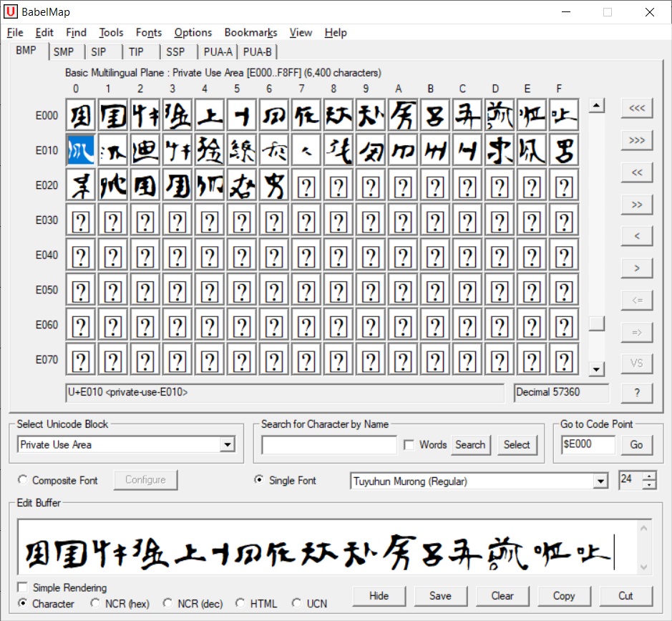Screen dimensions: 672x621
Task: Select the undefined cell in row E040 column 8
Action: click(x=339, y=255)
